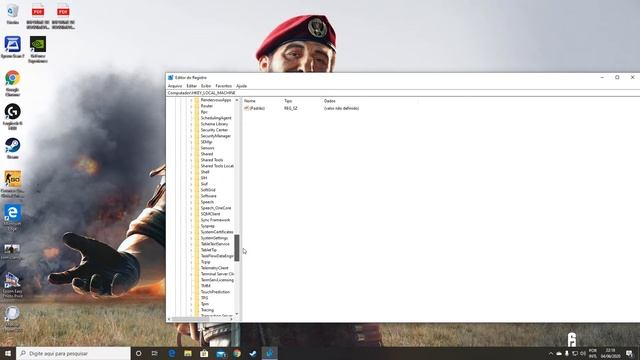Open Microsoft Edge from the taskbar
The width and height of the screenshot is (640, 360).
[x=172, y=353]
